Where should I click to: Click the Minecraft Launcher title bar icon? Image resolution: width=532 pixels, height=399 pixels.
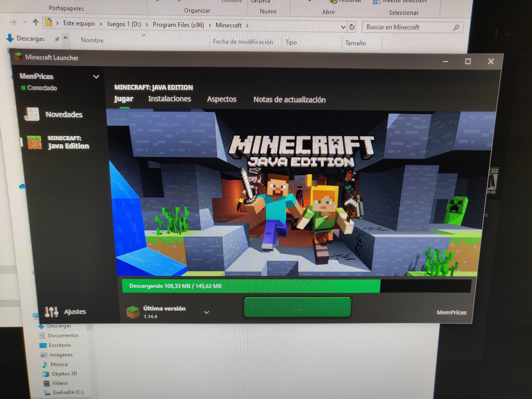[18, 57]
